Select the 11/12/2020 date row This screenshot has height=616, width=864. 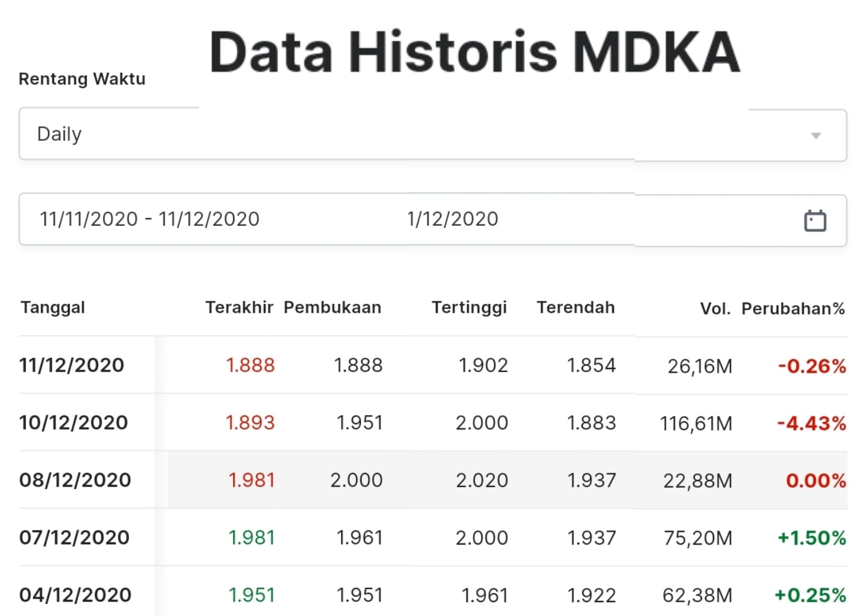coord(72,365)
